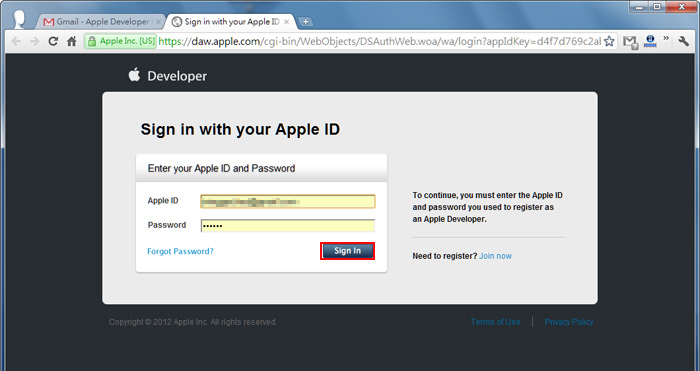Open the Terms of Use link
The height and width of the screenshot is (371, 700).
coord(496,322)
